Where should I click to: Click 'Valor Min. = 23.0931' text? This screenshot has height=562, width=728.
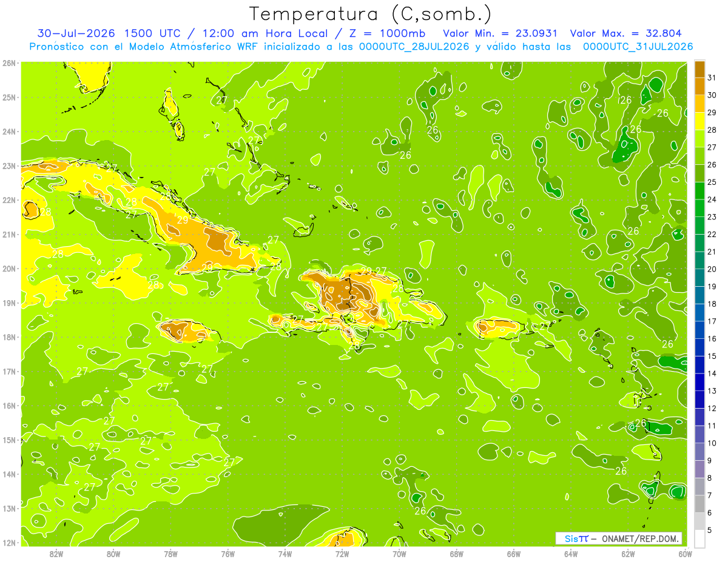(x=500, y=33)
